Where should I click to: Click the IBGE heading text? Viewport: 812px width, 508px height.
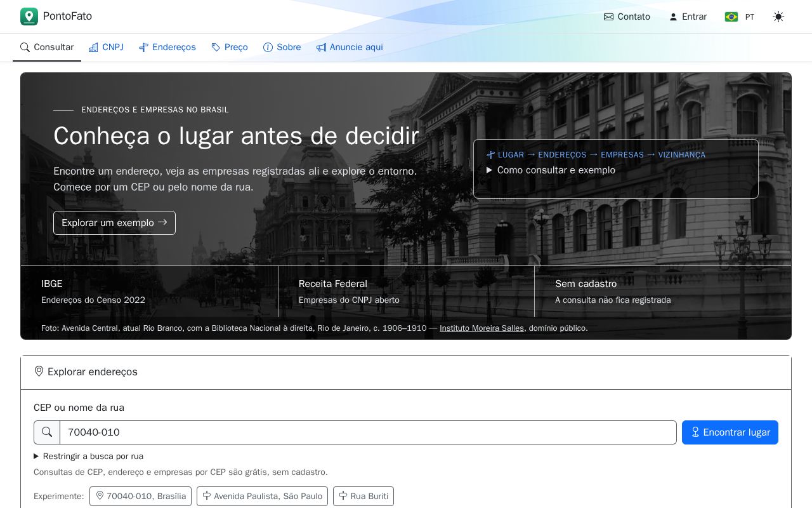click(52, 284)
